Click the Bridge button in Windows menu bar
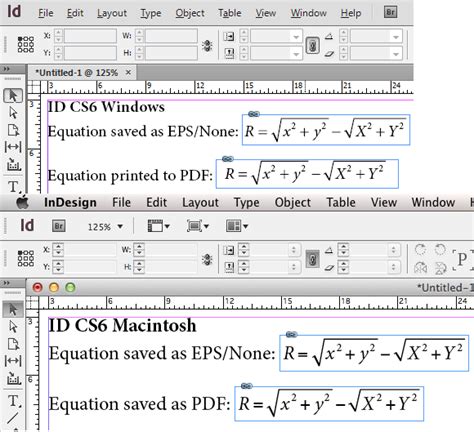The image size is (474, 432). click(390, 13)
